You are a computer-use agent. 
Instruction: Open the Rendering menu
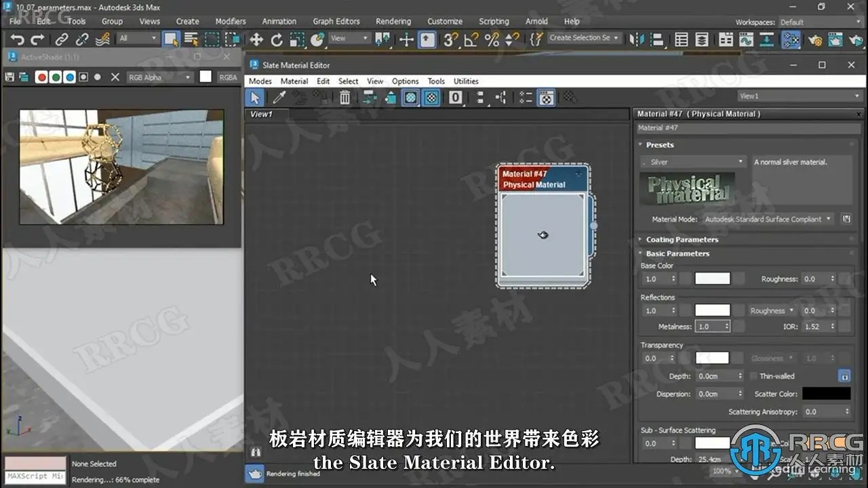393,22
